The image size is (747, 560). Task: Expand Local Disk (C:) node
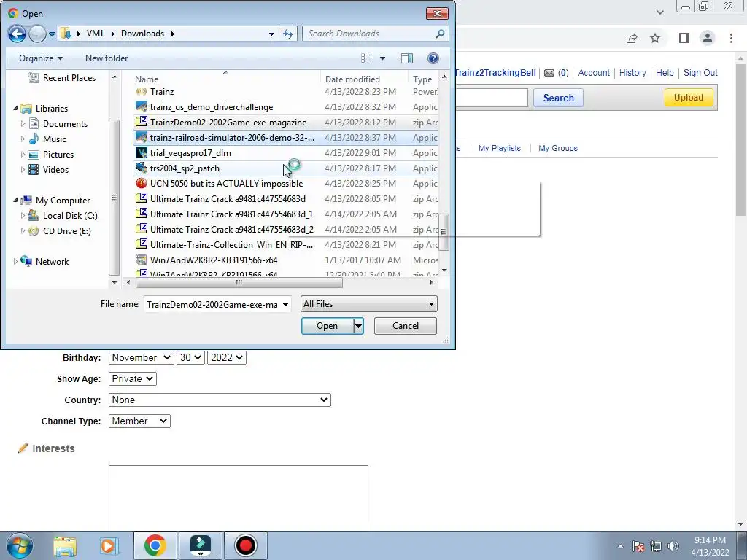tap(23, 216)
